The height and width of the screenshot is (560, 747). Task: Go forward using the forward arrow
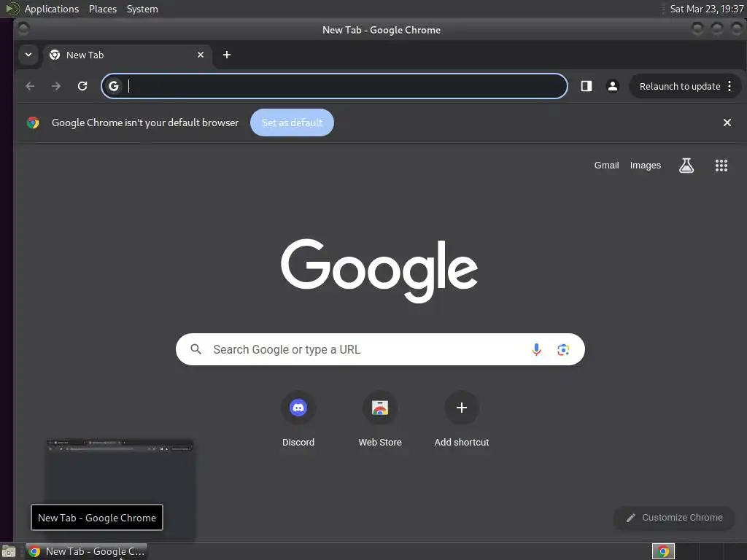(56, 86)
